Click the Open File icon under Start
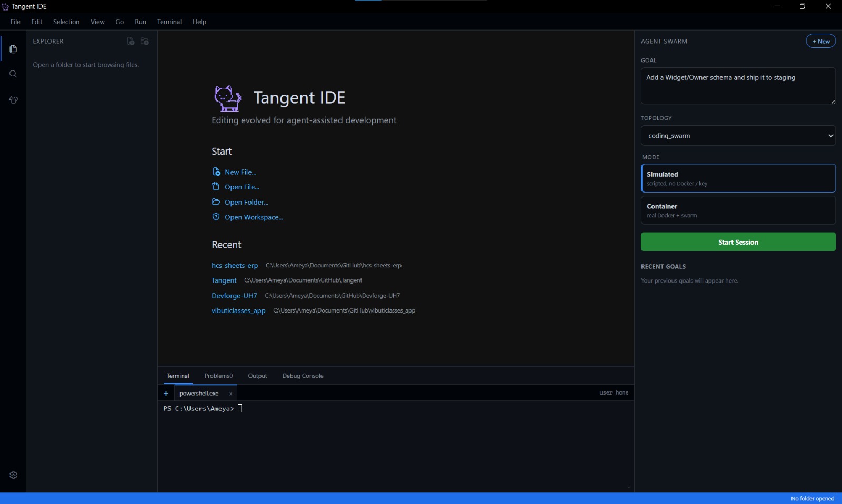The height and width of the screenshot is (504, 842). point(216,186)
